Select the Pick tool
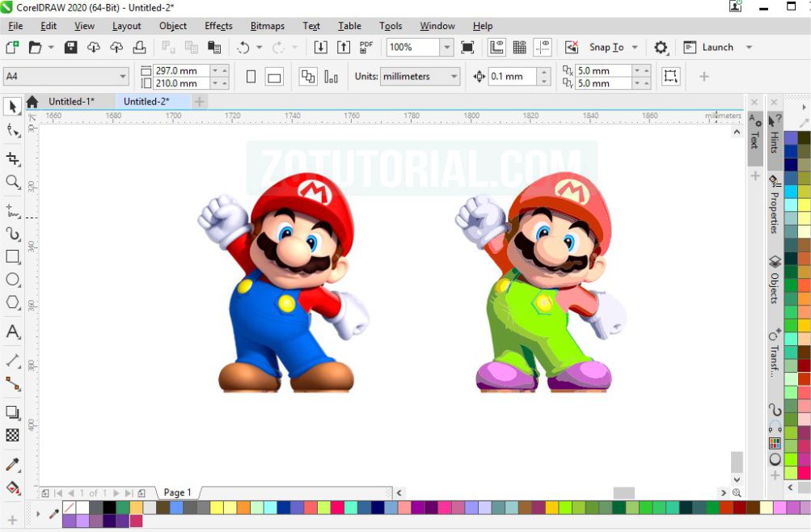Viewport: 811px width, 532px height. (12, 107)
